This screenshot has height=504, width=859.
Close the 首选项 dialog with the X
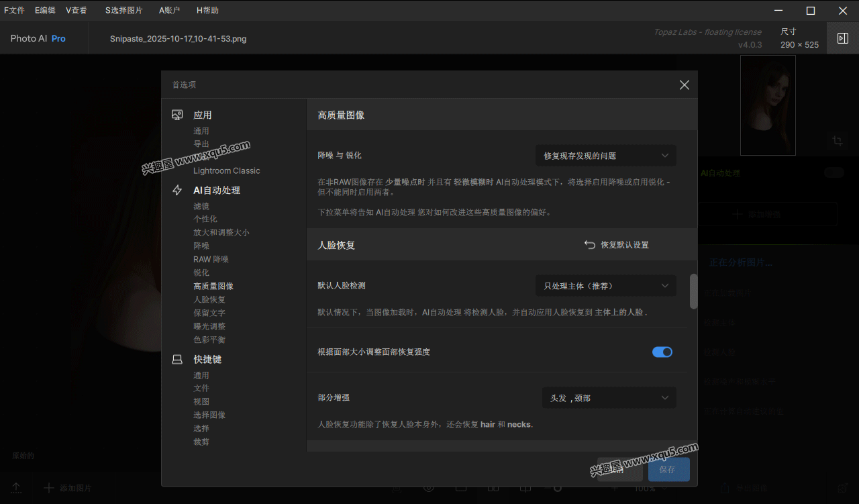click(684, 85)
